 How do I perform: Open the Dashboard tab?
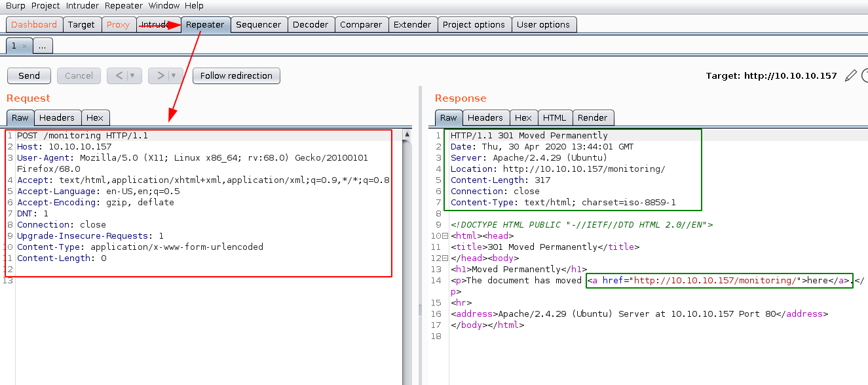34,24
